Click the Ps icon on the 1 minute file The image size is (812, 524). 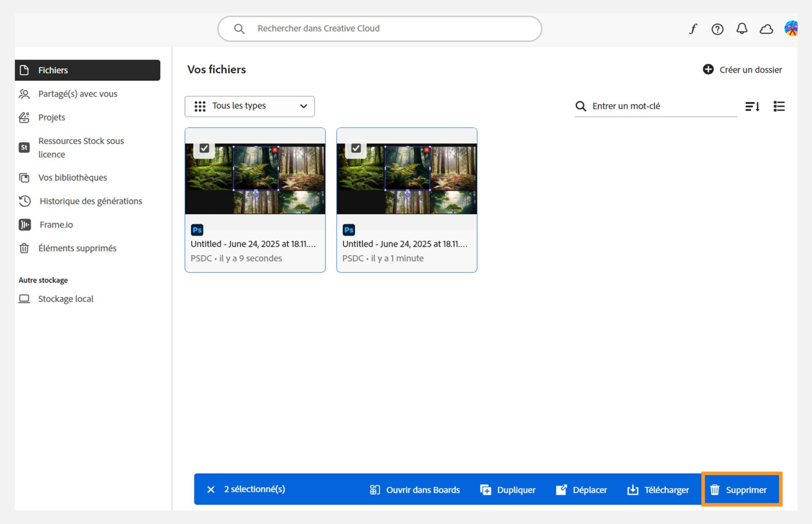pos(349,230)
